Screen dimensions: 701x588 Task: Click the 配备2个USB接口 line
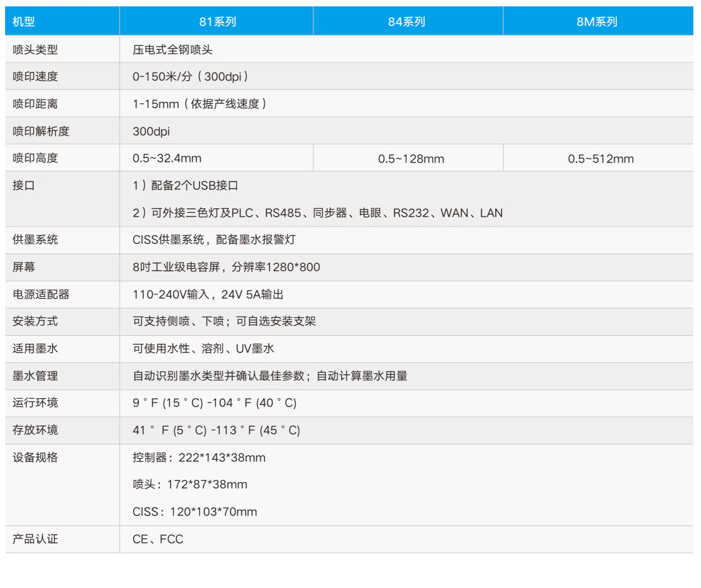click(x=185, y=186)
